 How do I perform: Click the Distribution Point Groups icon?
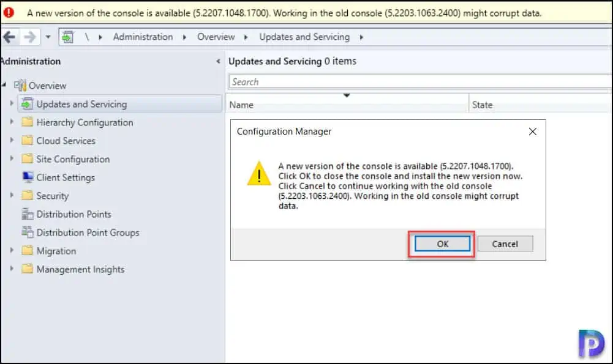pos(28,232)
